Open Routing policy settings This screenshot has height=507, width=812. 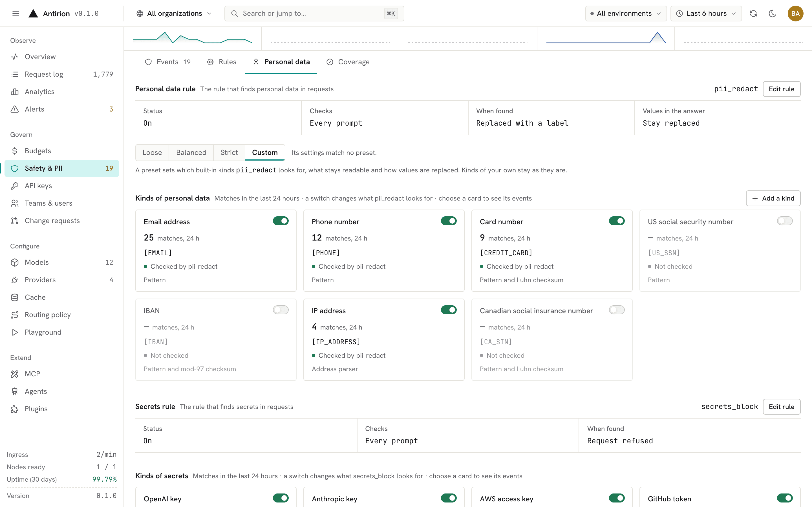(x=62, y=315)
